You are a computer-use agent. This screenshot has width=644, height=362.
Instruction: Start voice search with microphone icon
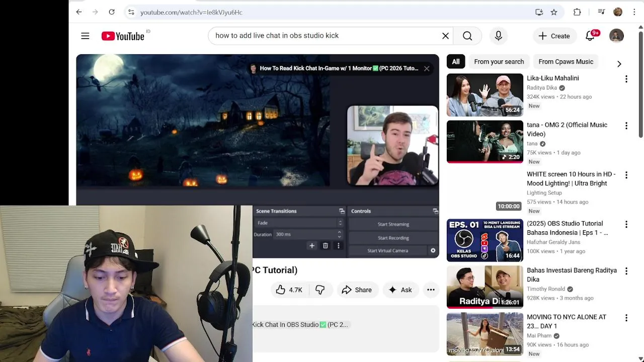[498, 36]
